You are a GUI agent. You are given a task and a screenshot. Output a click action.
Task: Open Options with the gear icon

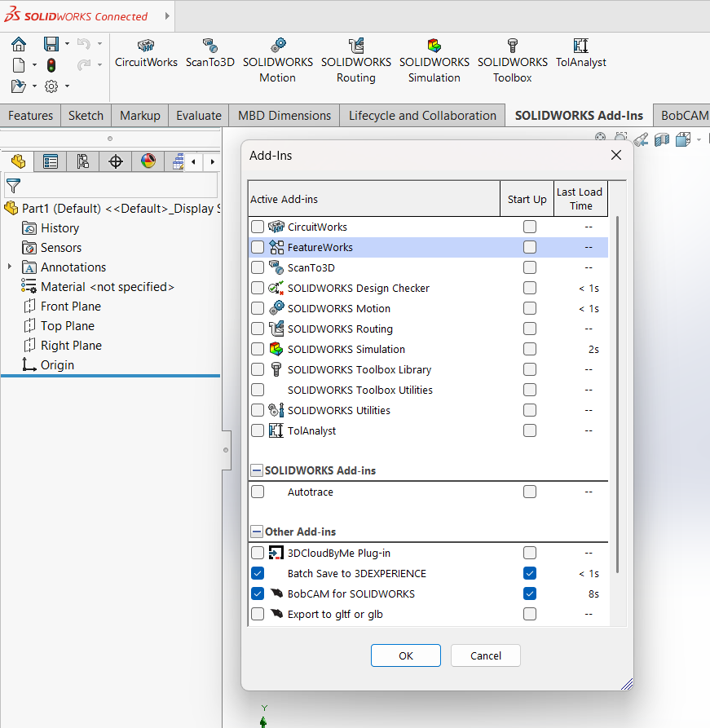click(51, 86)
